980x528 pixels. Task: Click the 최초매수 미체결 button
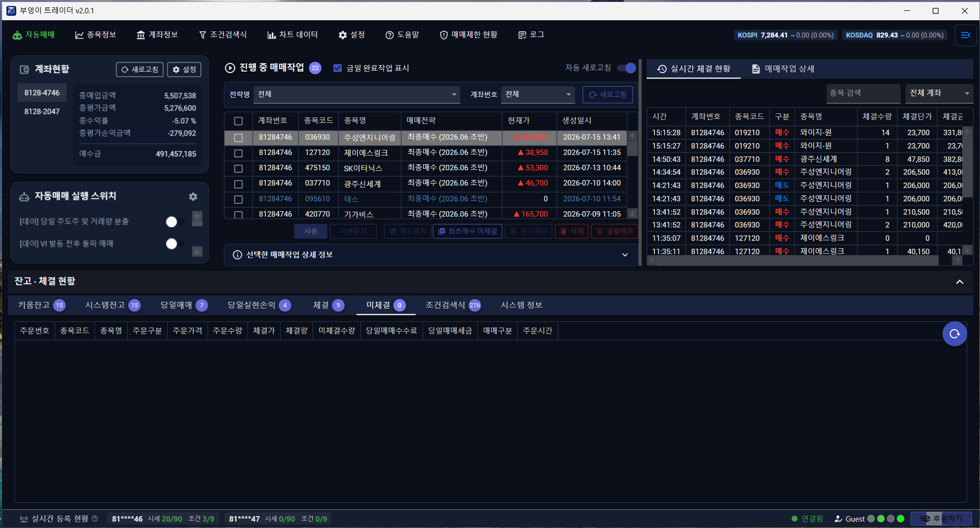[x=468, y=231]
